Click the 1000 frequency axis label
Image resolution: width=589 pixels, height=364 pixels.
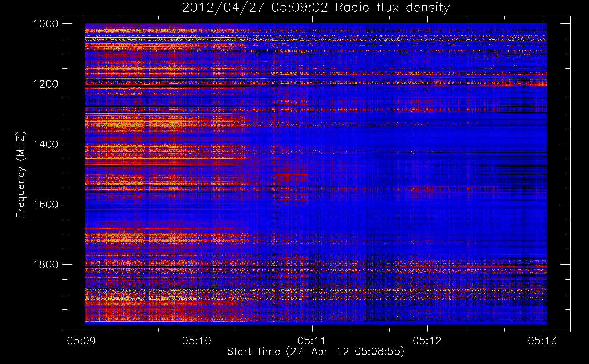pos(46,24)
